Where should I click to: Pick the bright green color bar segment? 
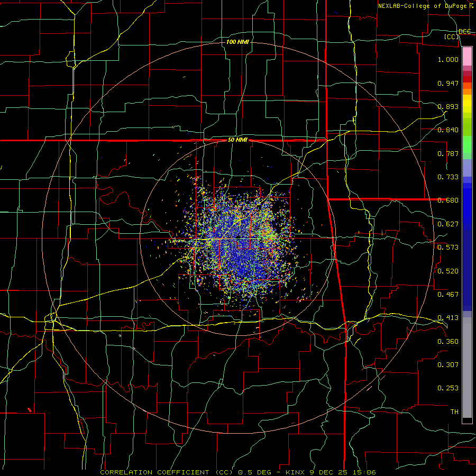(467, 144)
